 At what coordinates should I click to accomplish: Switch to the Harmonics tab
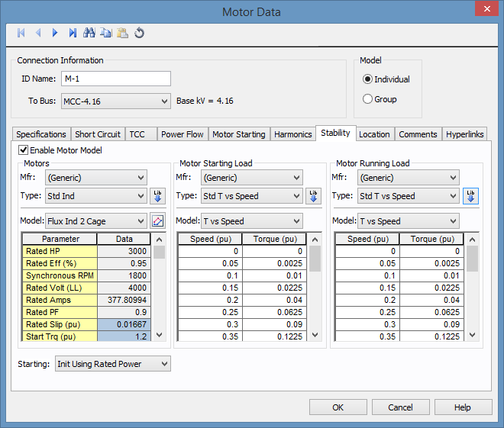[292, 134]
